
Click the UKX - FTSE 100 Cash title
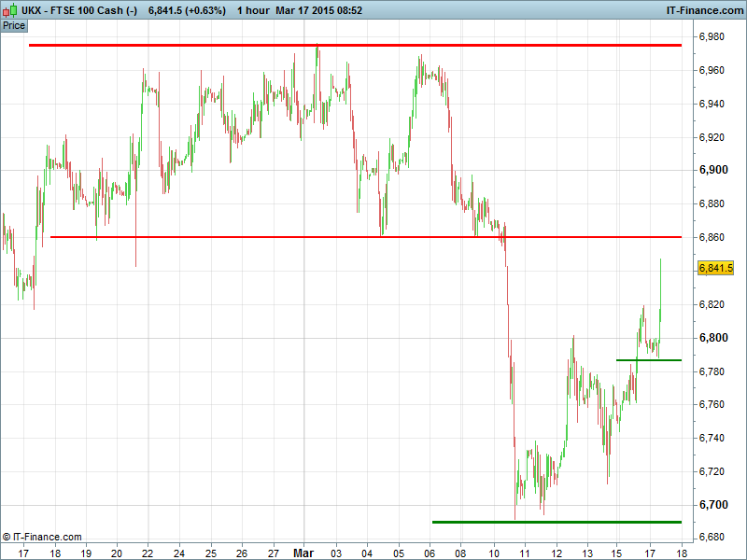point(79,10)
